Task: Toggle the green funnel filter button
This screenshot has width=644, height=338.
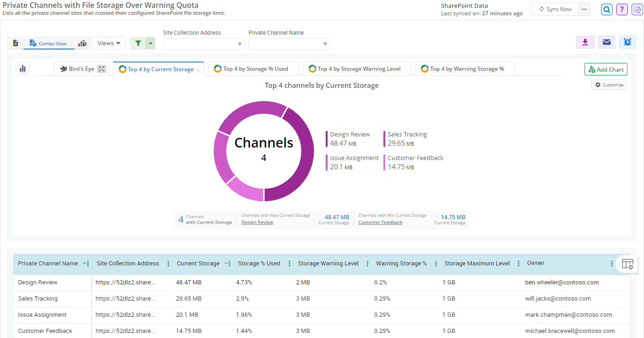Action: click(x=138, y=43)
